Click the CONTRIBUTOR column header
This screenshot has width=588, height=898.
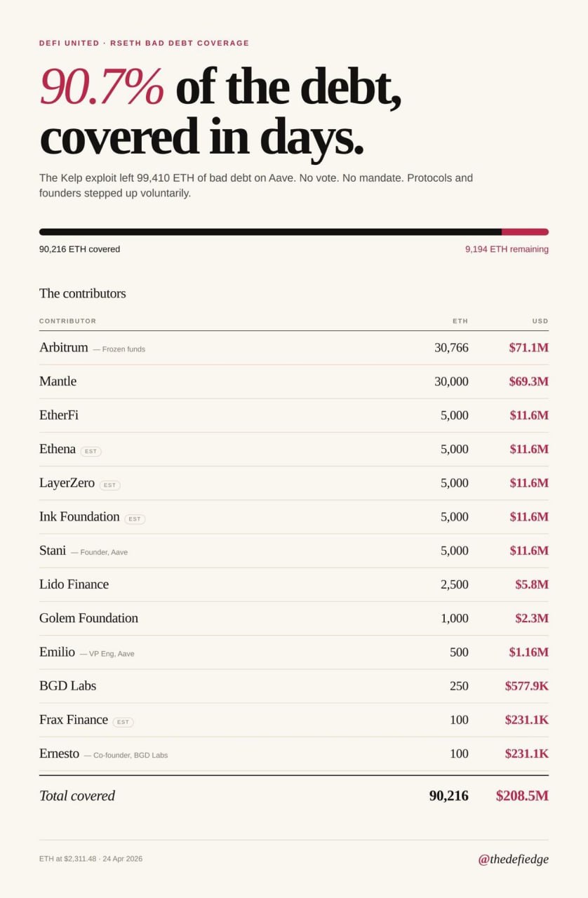click(x=67, y=321)
